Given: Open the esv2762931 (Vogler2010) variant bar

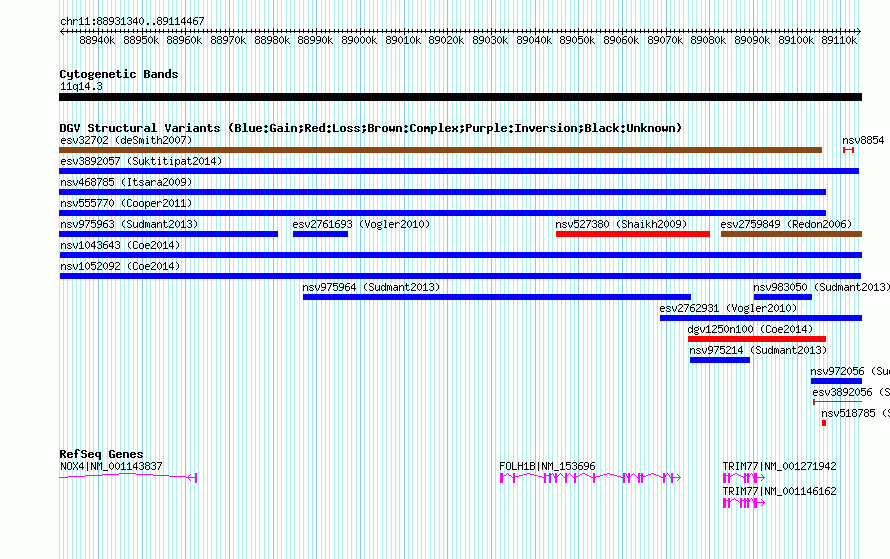Looking at the screenshot, I should click(761, 318).
